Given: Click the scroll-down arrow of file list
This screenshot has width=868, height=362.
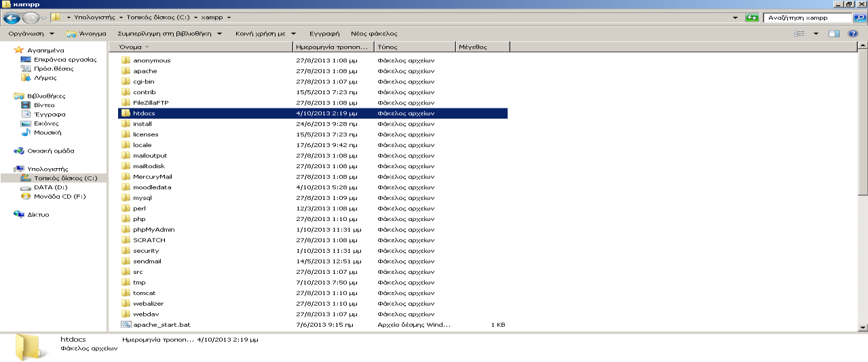Looking at the screenshot, I should 863,327.
